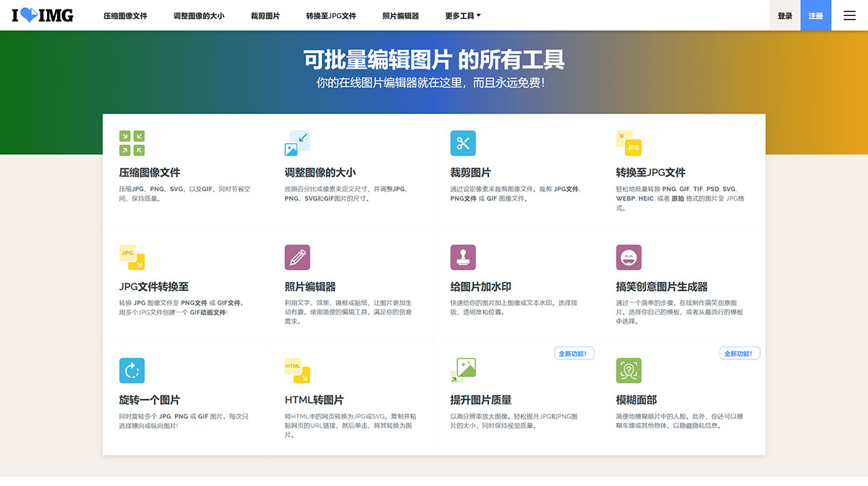Screen dimensions: 868x486
Task: Click the blur face octopus icon
Action: coord(629,370)
